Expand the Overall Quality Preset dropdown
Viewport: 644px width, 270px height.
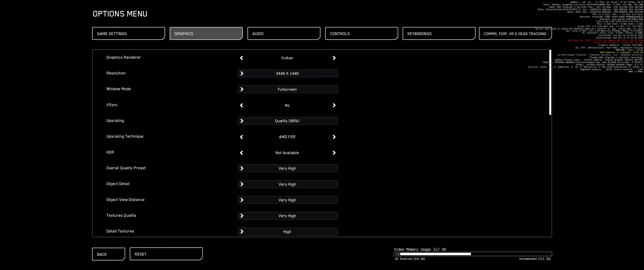[x=288, y=168]
